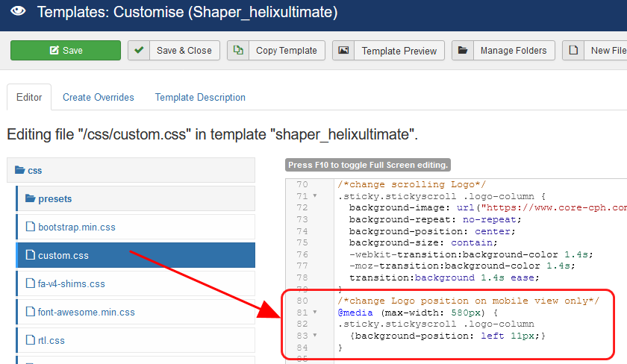Open bootstrap.min.css file
The height and width of the screenshot is (364, 627).
76,228
